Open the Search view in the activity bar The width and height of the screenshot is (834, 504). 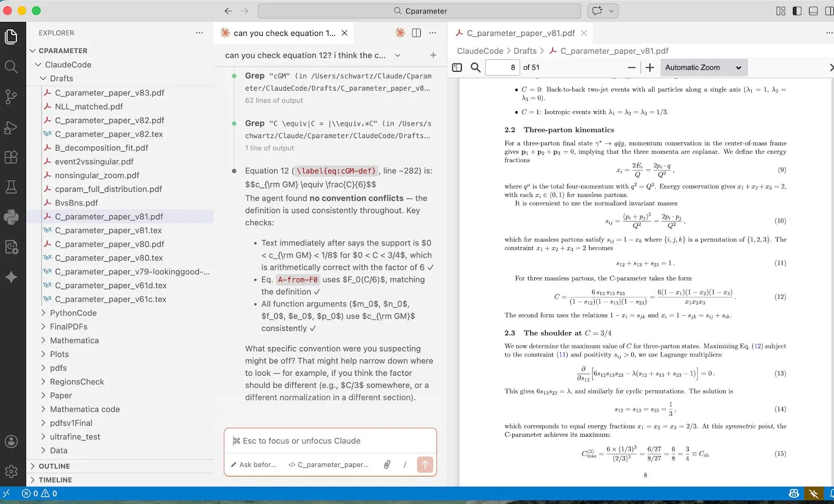click(11, 67)
